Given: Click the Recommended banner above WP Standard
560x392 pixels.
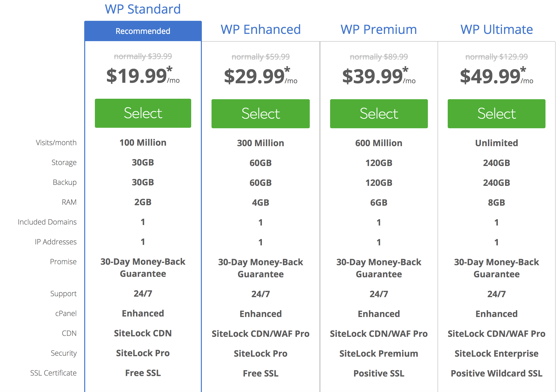Looking at the screenshot, I should [x=143, y=30].
